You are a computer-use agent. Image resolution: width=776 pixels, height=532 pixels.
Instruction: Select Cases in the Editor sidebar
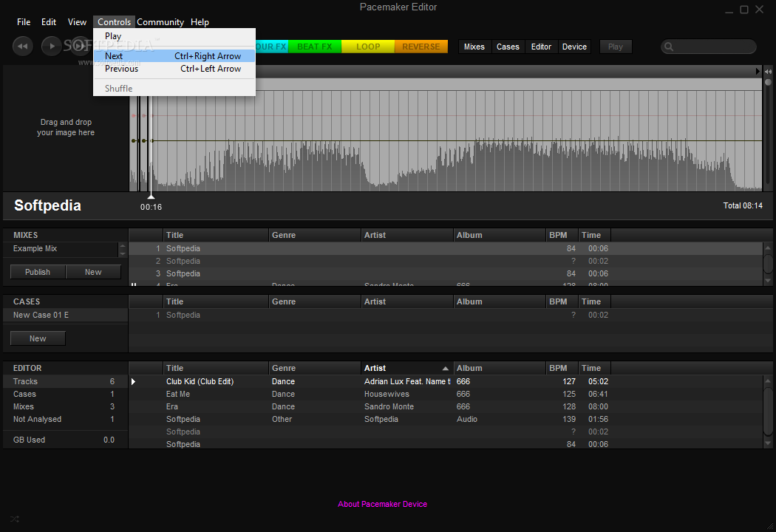pyautogui.click(x=65, y=395)
